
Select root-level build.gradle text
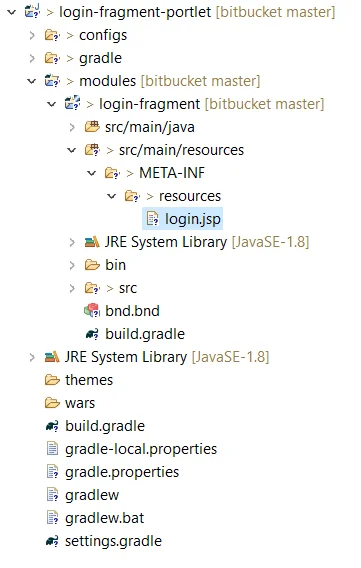point(105,426)
